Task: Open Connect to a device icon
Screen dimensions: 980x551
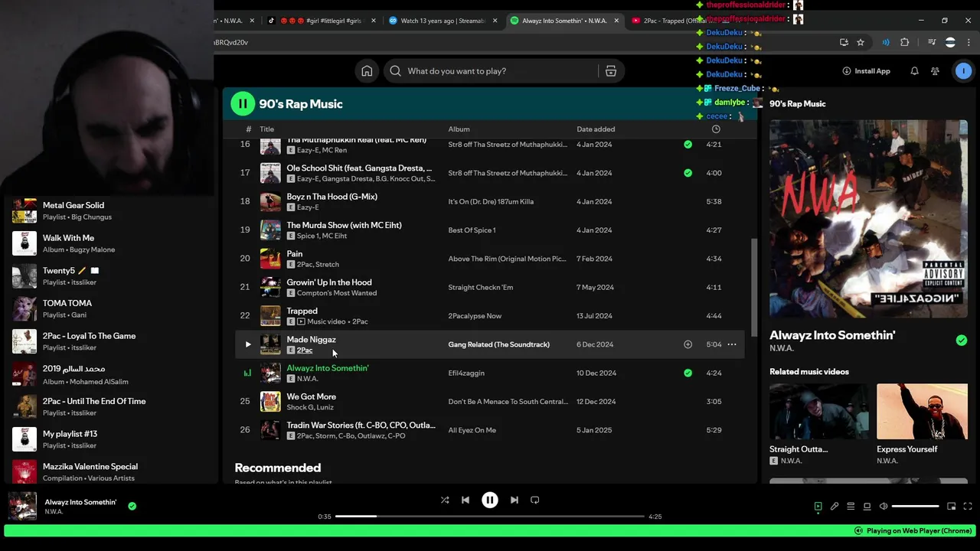Action: pyautogui.click(x=867, y=506)
